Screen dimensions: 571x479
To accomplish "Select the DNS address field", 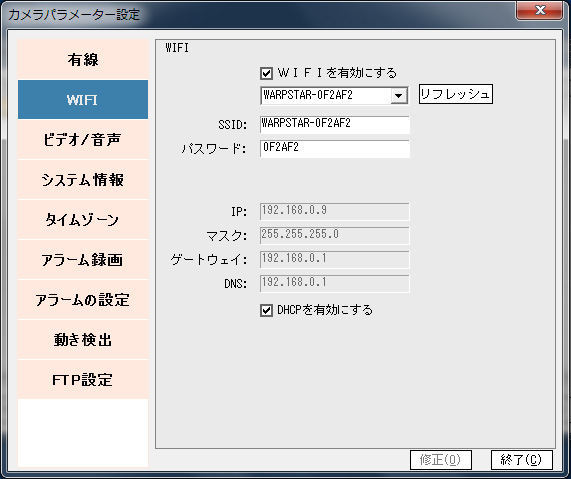I will (x=335, y=283).
